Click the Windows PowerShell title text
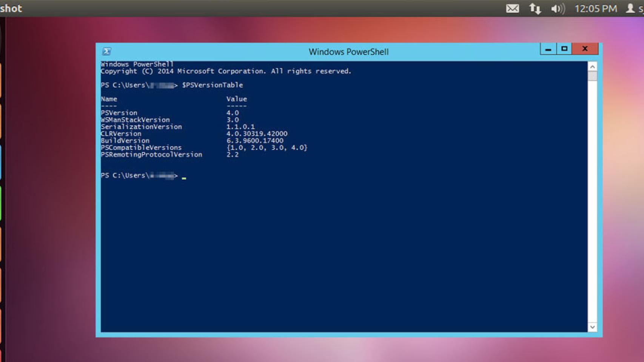 coord(348,52)
